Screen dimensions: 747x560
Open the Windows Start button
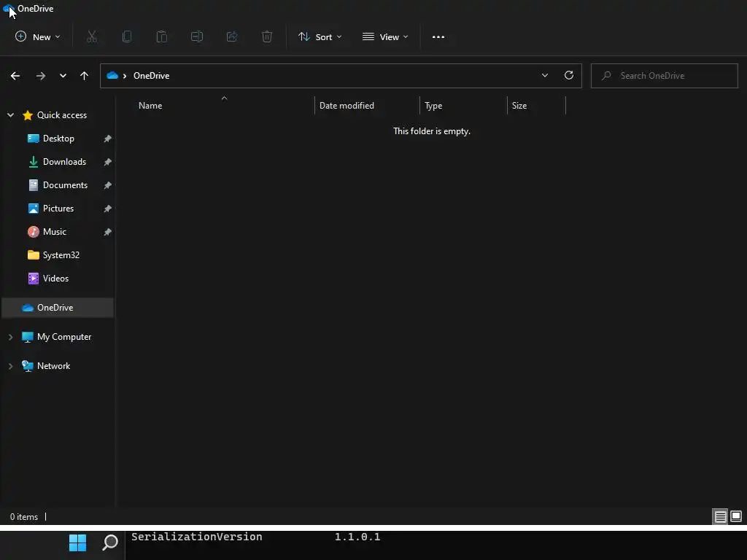(77, 542)
